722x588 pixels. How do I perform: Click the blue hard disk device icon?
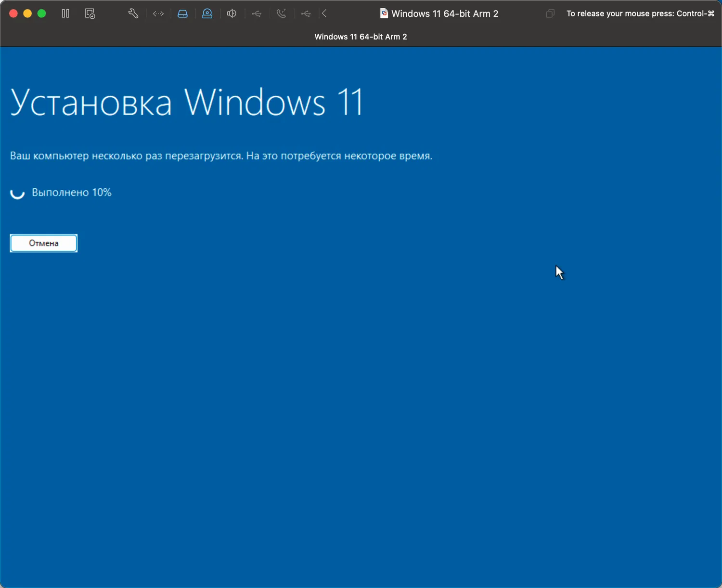click(182, 13)
